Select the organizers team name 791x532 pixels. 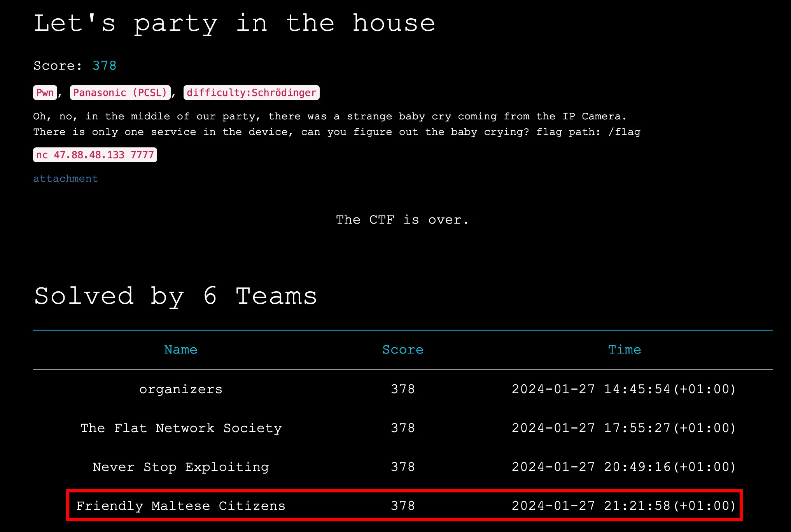(181, 389)
